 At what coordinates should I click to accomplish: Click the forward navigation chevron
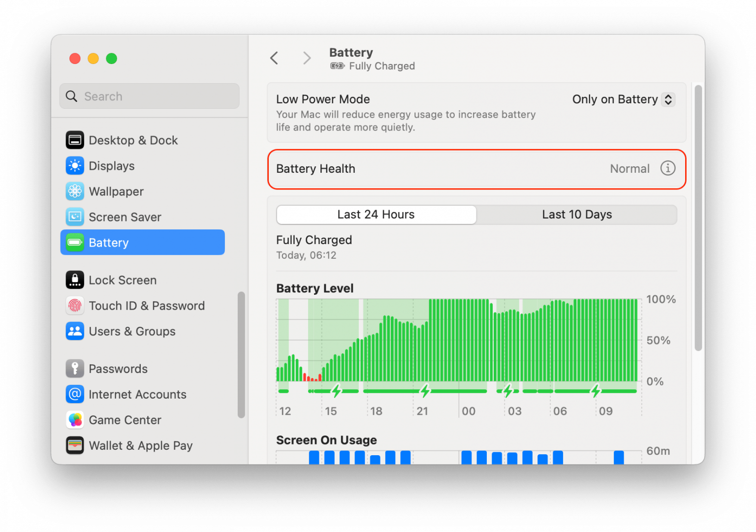306,58
